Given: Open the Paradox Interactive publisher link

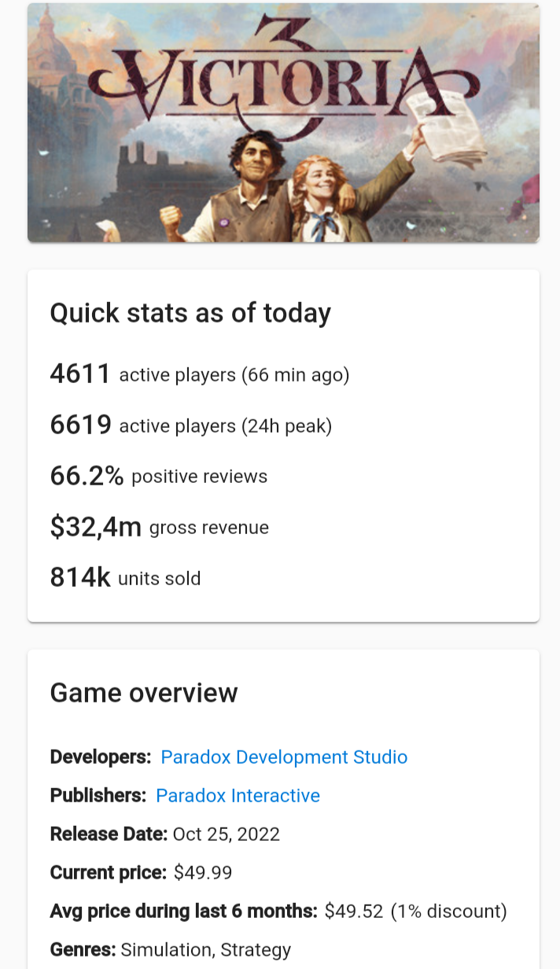Looking at the screenshot, I should 238,796.
